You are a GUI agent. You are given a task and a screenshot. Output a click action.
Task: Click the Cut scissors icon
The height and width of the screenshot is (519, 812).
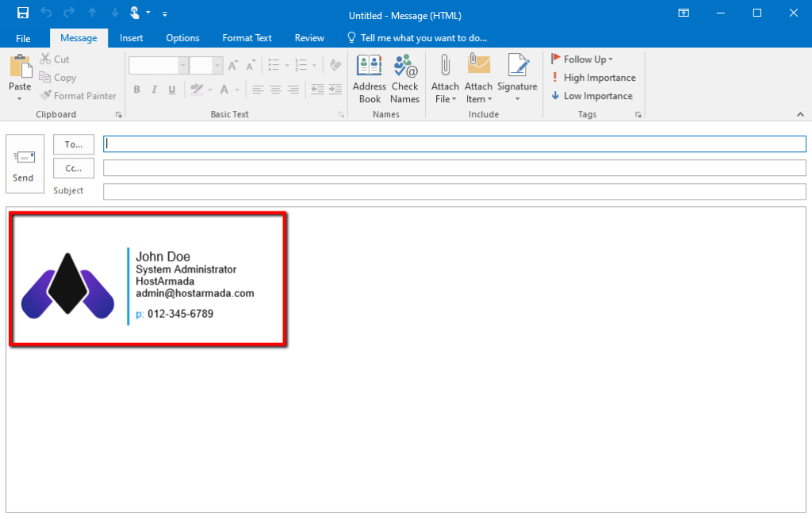click(x=47, y=59)
